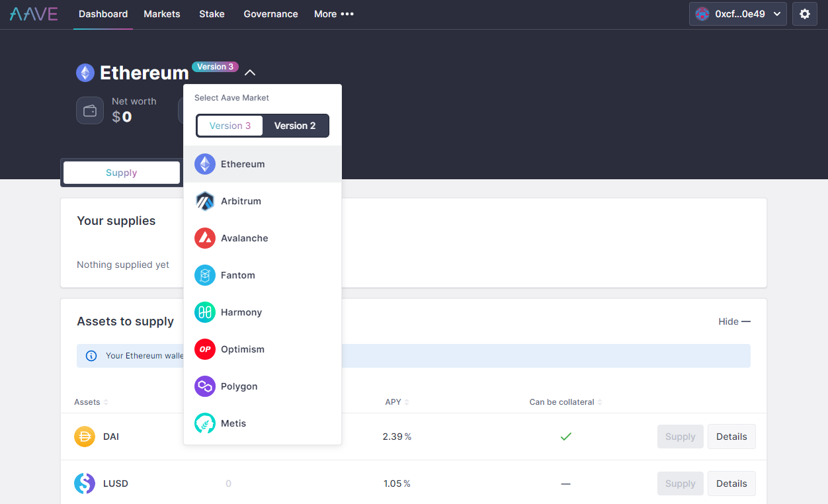Click the LUSD wallet balance 0
Image resolution: width=828 pixels, height=504 pixels.
pyautogui.click(x=228, y=483)
